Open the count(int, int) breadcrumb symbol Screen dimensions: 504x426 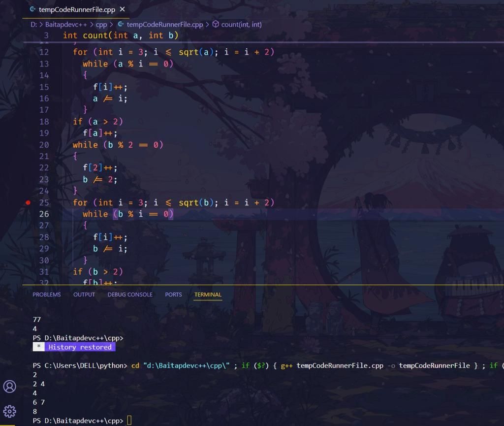241,25
